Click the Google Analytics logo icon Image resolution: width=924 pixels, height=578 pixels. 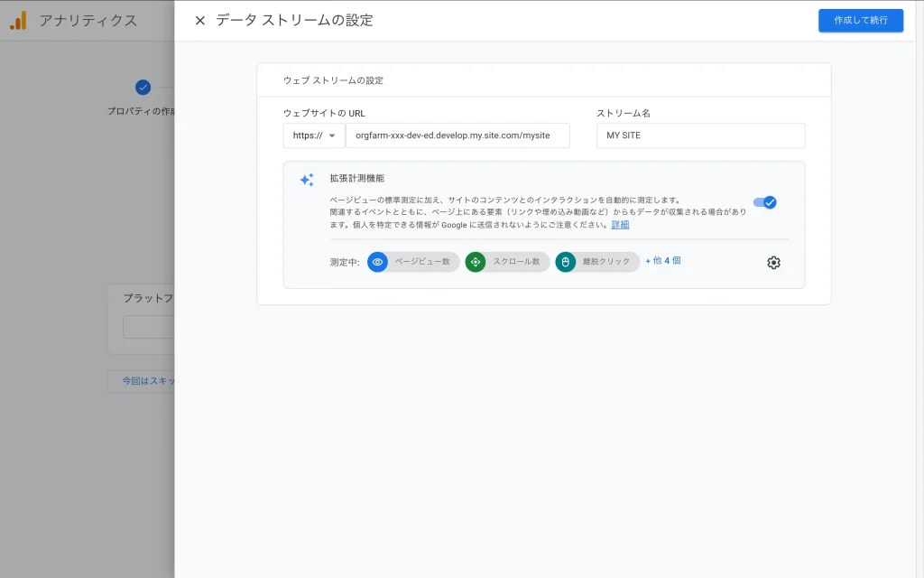18,21
